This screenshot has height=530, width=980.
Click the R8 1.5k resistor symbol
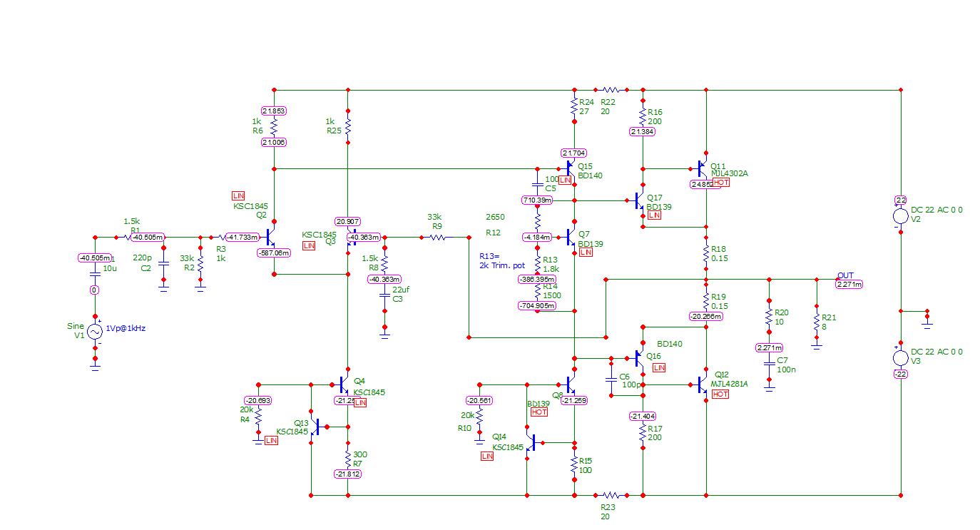point(385,263)
